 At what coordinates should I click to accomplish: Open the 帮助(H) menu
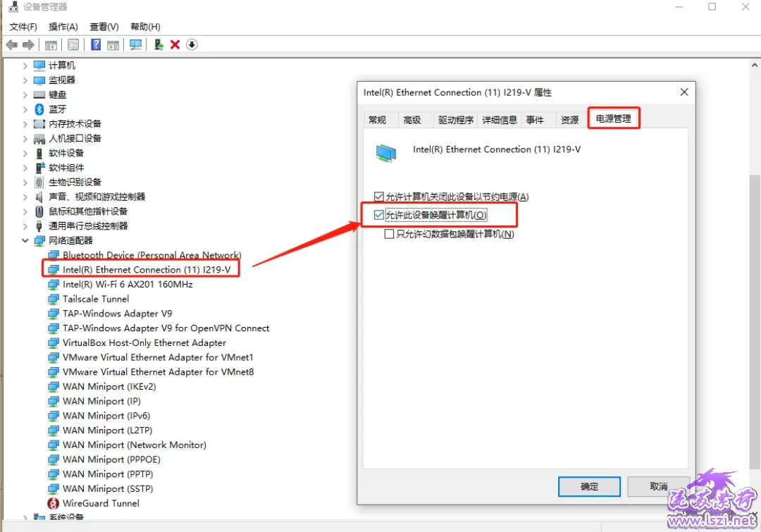pos(145,27)
